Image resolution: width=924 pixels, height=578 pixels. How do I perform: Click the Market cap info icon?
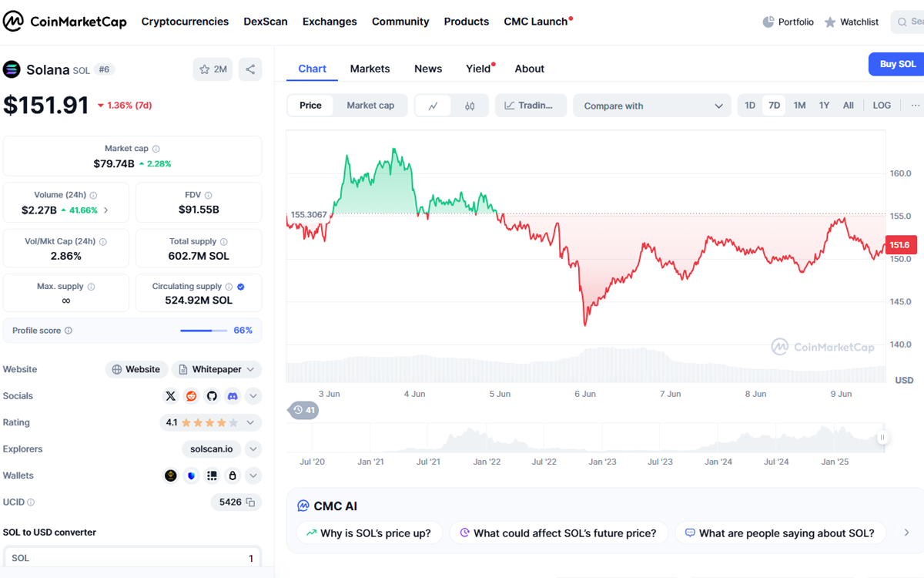[x=156, y=149]
